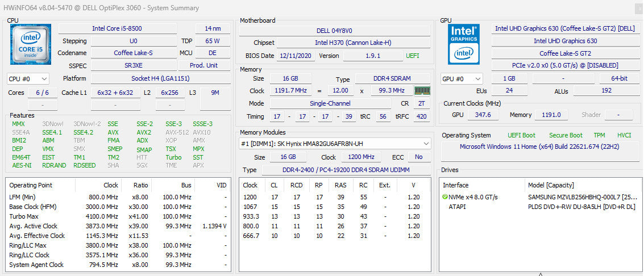Image resolution: width=644 pixels, height=276 pixels.
Task: Click the Prod. Unit field
Action: click(203, 65)
